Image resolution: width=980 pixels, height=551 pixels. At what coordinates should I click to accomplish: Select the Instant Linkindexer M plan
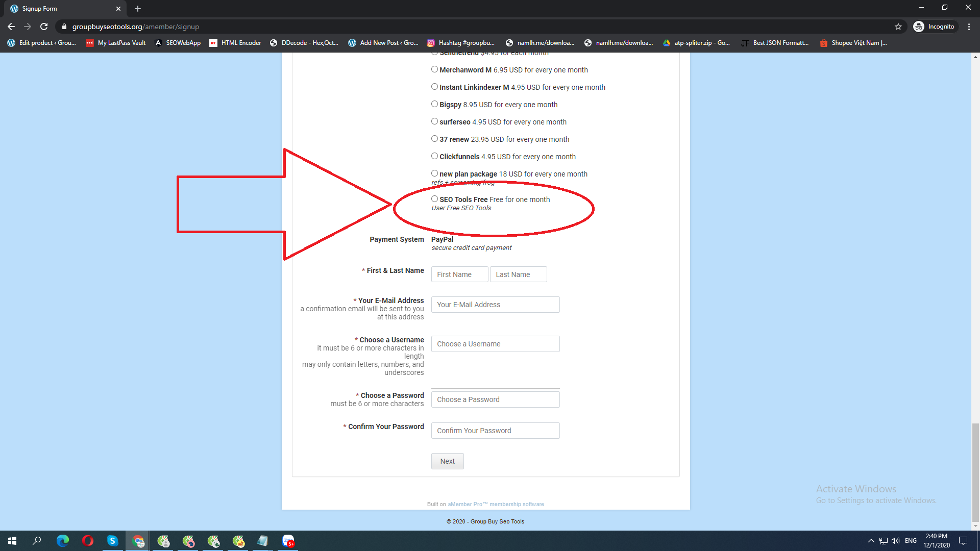(x=434, y=87)
